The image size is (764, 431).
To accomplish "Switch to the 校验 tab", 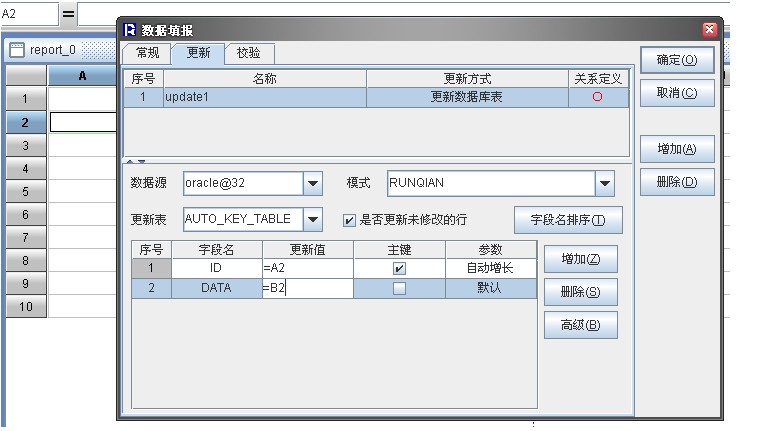I will [x=248, y=53].
